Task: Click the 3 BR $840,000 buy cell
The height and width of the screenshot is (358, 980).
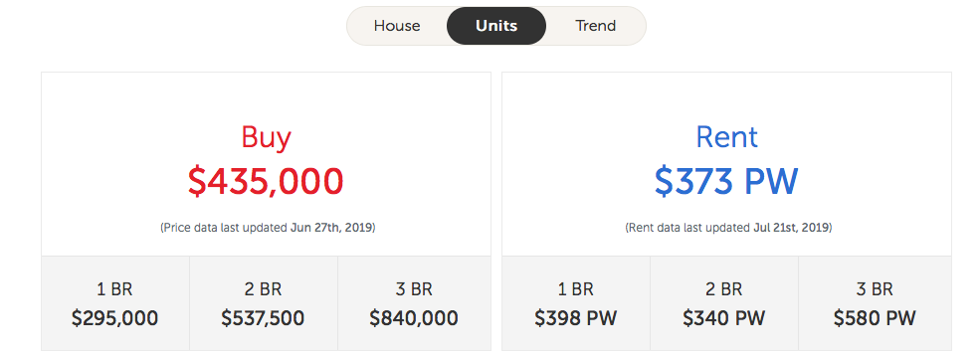Action: point(414,303)
